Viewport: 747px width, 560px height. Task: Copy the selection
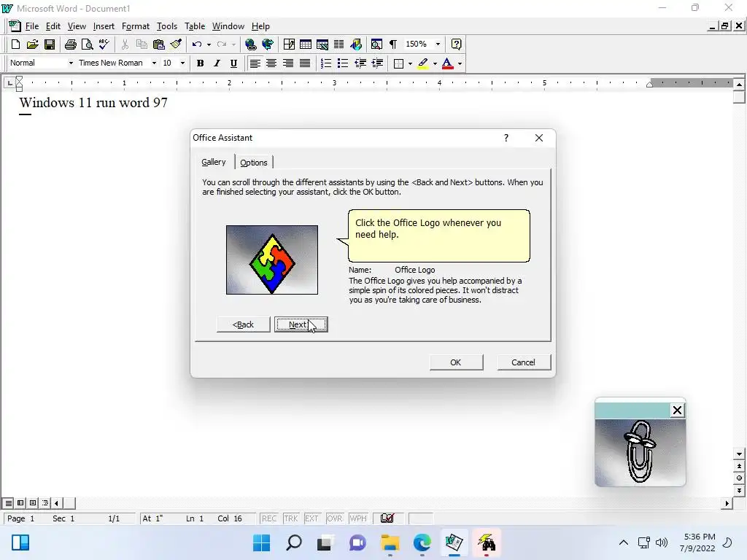click(x=142, y=44)
